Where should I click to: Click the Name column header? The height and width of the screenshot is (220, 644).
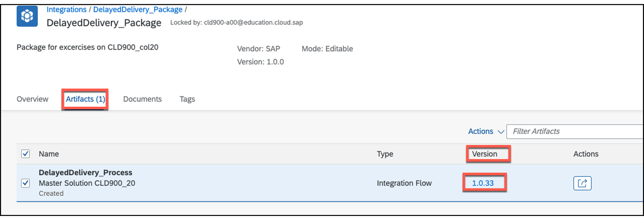click(49, 154)
